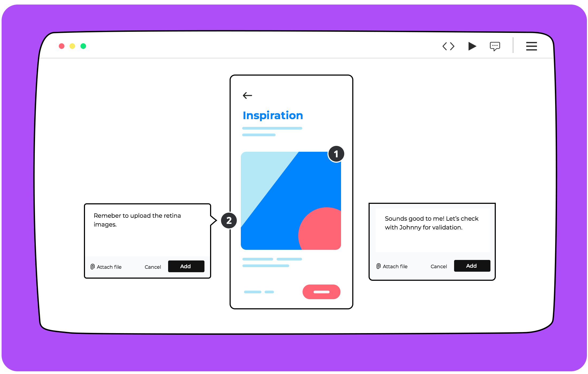Viewport: 588px width, 374px height.
Task: Click Cancel on the left comment card
Action: click(152, 266)
